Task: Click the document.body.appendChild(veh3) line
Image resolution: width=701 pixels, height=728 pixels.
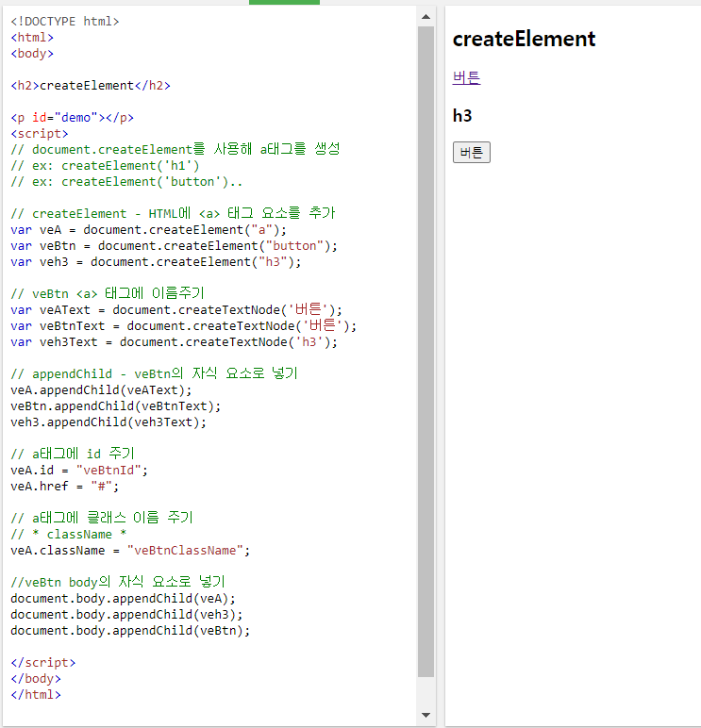Action: coord(126,614)
